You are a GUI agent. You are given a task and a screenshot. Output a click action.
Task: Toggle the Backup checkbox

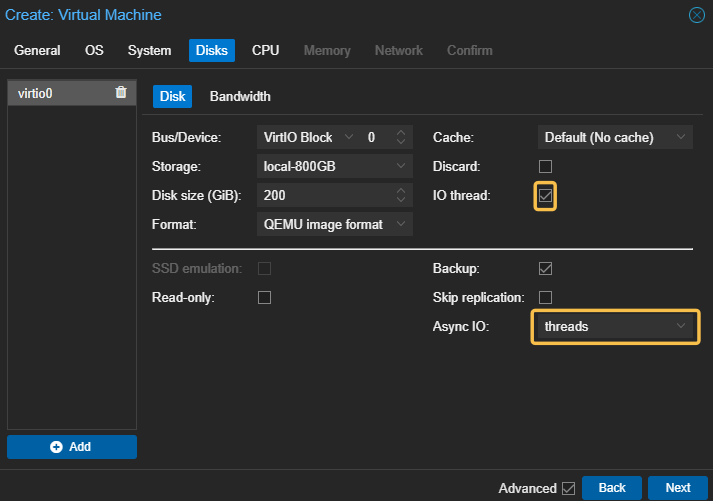545,268
